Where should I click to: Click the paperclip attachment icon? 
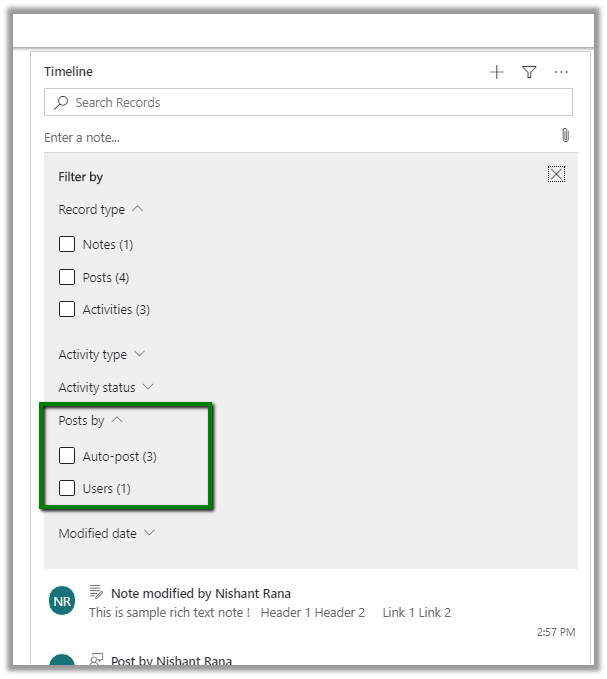coord(565,136)
